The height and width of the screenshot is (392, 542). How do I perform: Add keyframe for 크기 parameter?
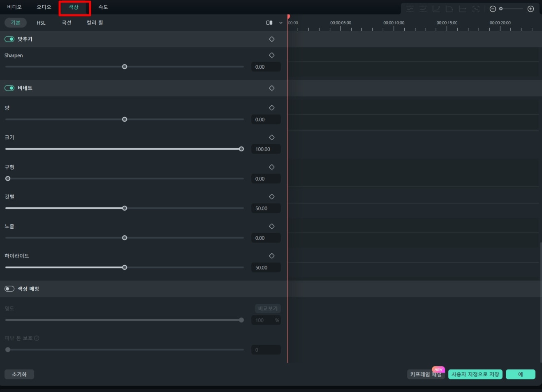(x=272, y=137)
